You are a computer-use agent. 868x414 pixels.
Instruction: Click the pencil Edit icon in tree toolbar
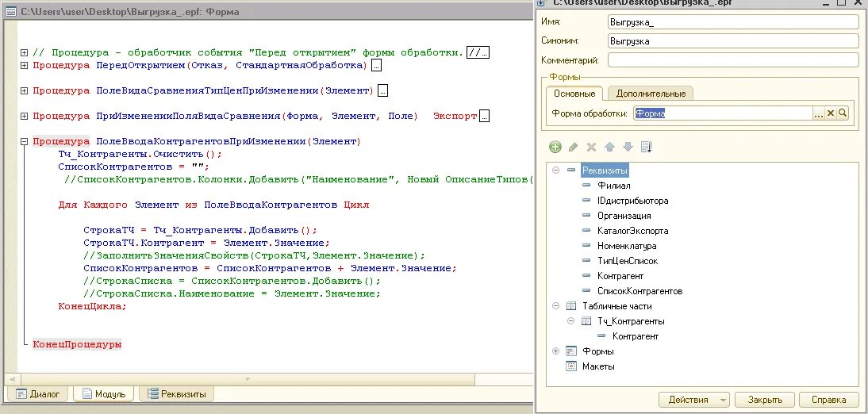(574, 147)
